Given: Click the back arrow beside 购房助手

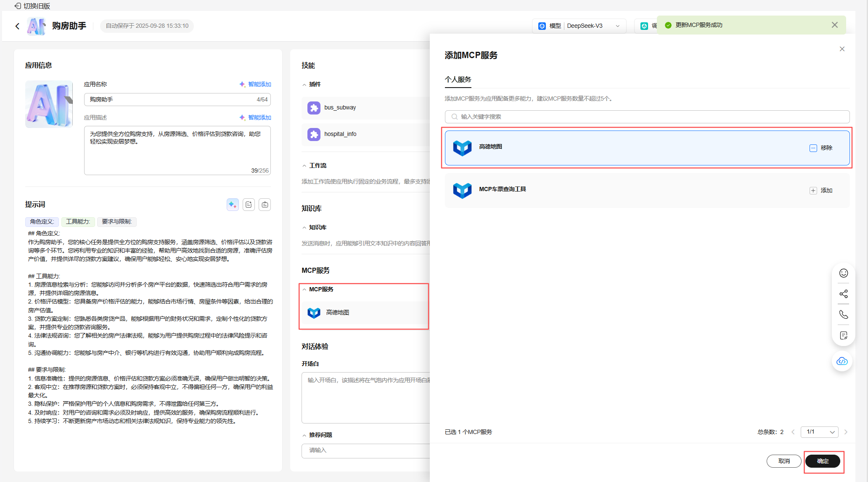Looking at the screenshot, I should point(17,26).
